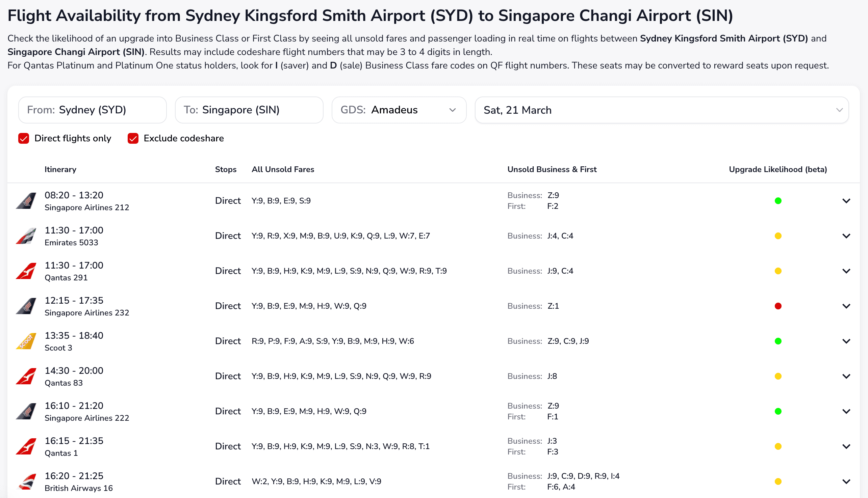Select the Singapore Airlines 222 logo
The image size is (868, 498).
25,411
